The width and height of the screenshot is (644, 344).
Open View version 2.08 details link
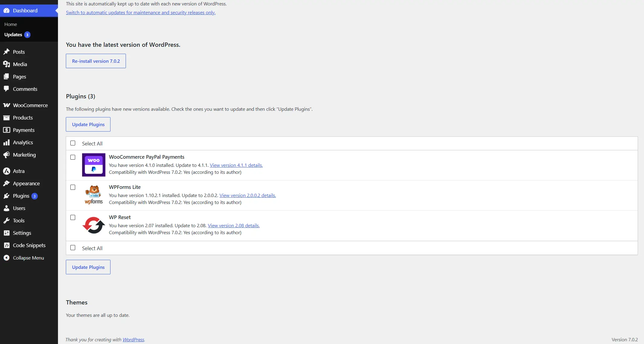click(x=234, y=225)
